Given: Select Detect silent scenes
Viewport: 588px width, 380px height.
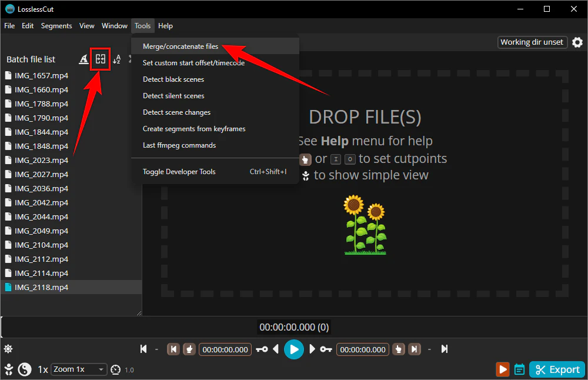Looking at the screenshot, I should click(215, 96).
